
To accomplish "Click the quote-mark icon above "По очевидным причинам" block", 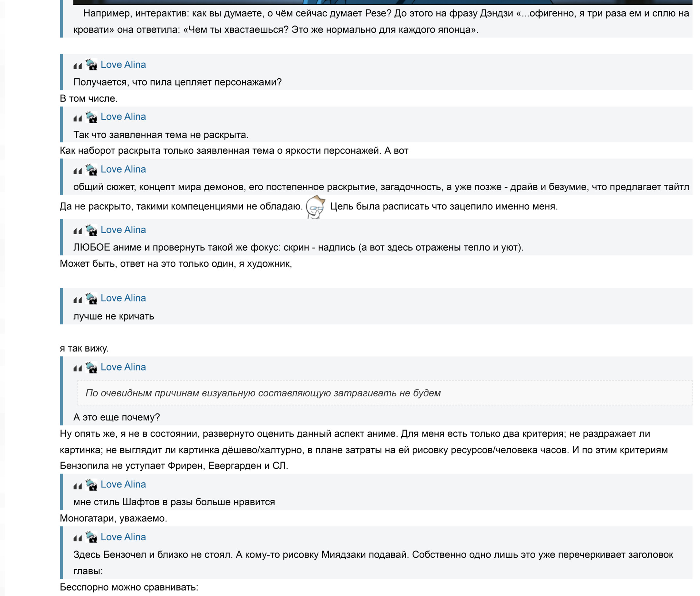I will click(77, 368).
